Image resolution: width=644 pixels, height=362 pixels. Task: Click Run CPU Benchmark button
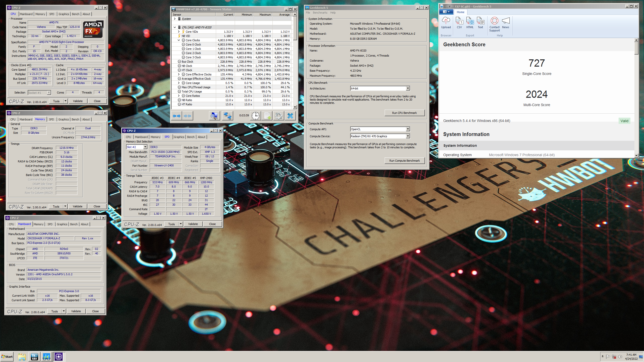pyautogui.click(x=404, y=113)
